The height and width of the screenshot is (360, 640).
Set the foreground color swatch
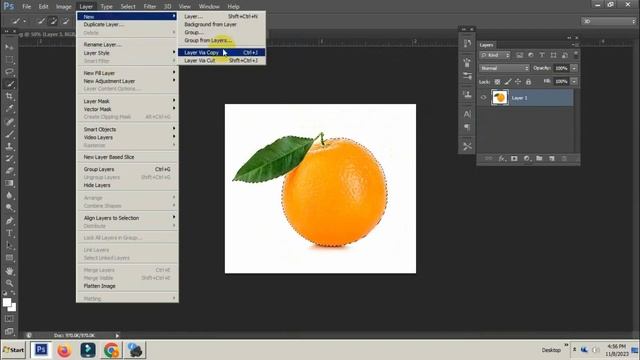click(x=6, y=302)
